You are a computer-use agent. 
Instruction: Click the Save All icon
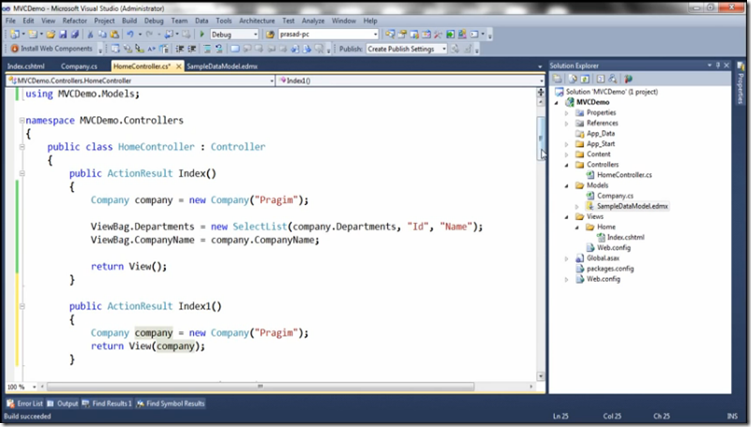[x=75, y=34]
